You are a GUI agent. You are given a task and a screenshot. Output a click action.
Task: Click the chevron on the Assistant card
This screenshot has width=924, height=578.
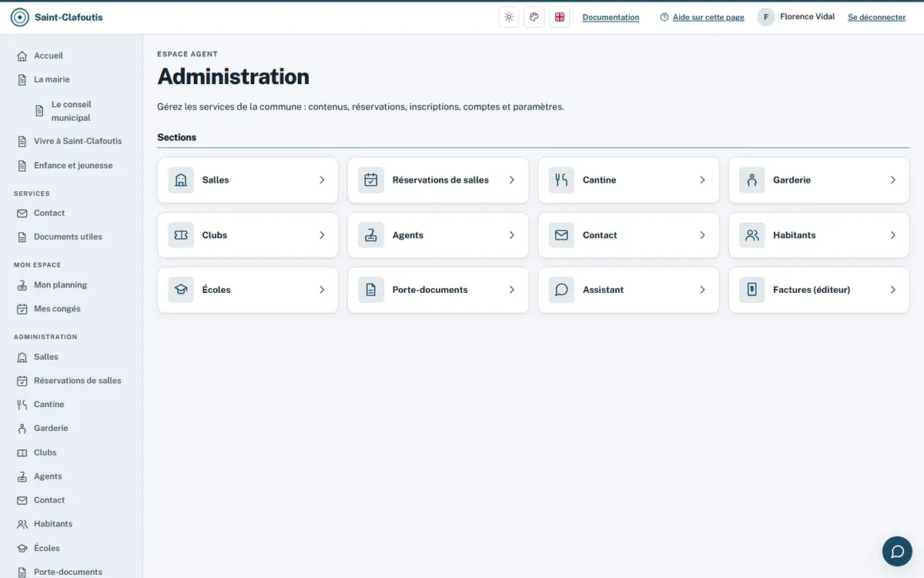coord(702,290)
